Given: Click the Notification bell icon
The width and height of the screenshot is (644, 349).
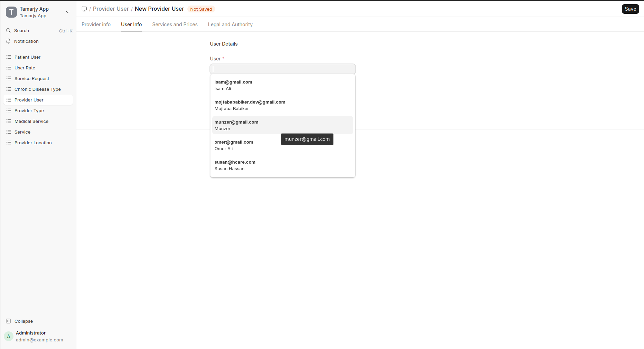Looking at the screenshot, I should coord(8,41).
